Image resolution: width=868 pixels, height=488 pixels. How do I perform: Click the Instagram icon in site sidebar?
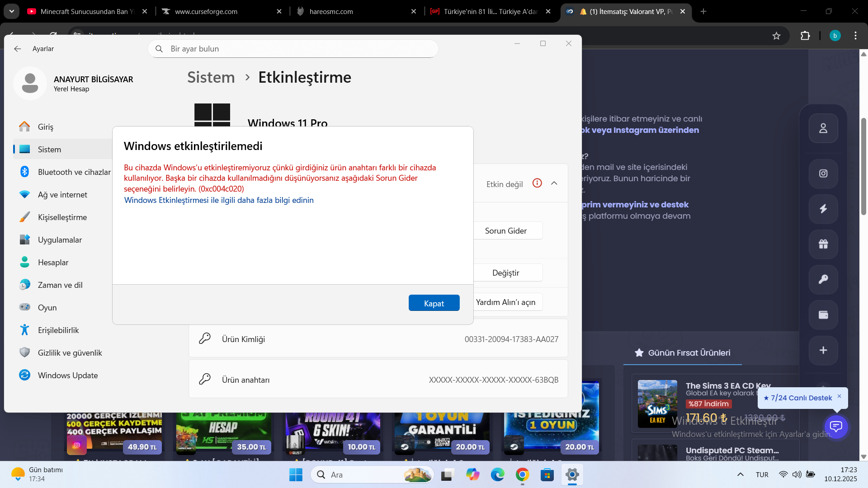[823, 174]
